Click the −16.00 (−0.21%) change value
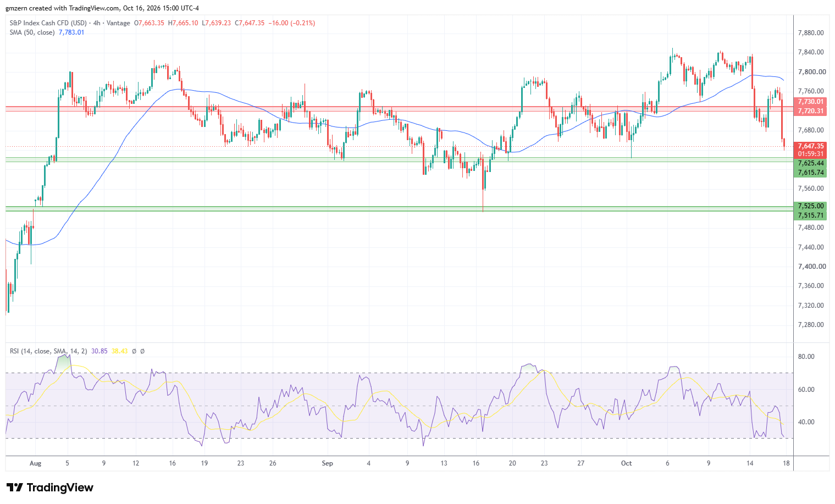The image size is (835, 504). click(x=292, y=23)
